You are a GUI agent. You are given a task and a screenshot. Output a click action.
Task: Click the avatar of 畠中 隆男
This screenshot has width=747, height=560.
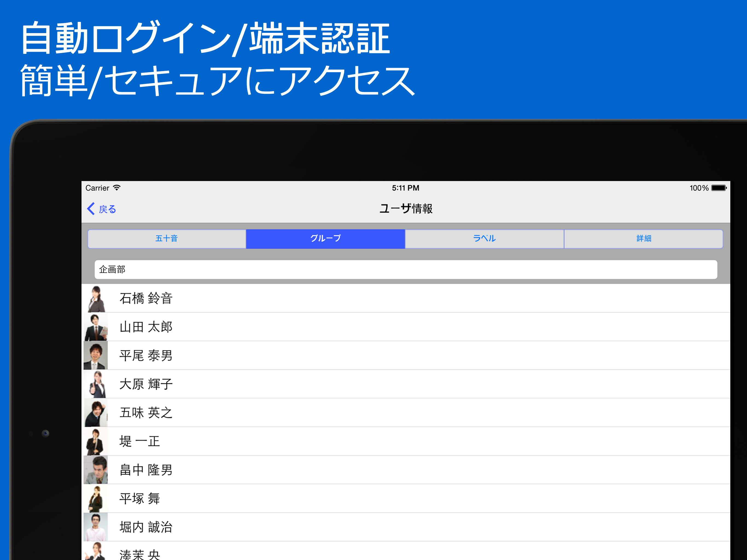96,470
